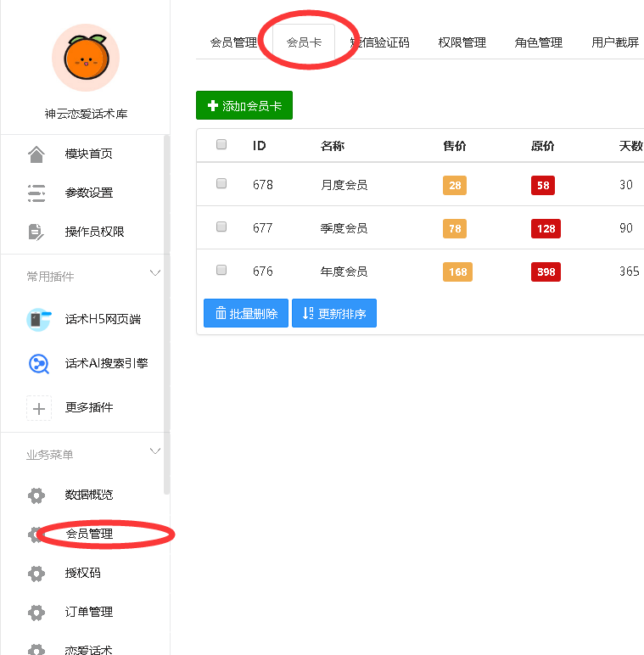
Task: Open 模块首页 in the sidebar
Action: 88,154
